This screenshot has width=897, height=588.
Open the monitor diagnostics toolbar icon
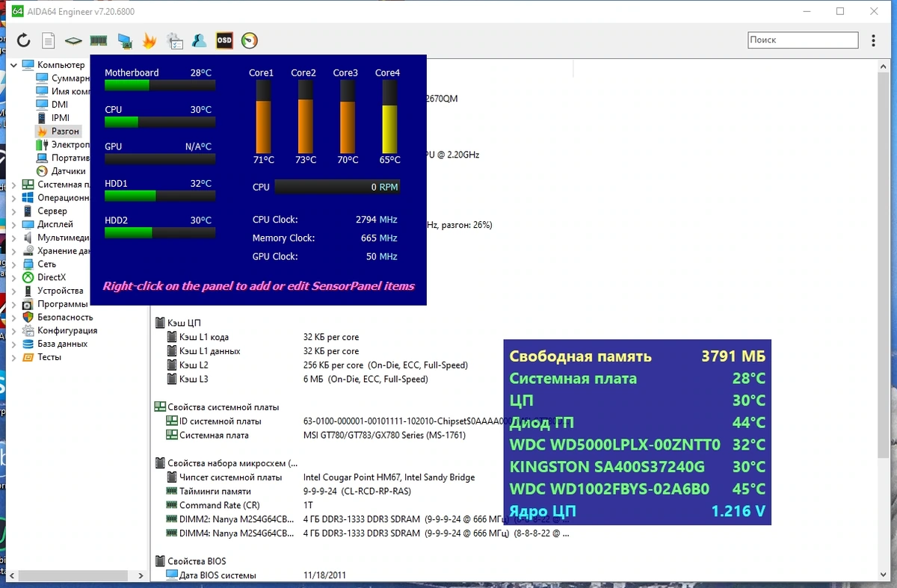pyautogui.click(x=124, y=40)
